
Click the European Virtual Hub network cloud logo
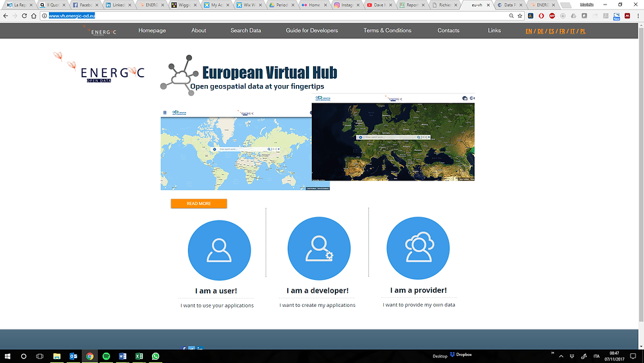pyautogui.click(x=180, y=75)
